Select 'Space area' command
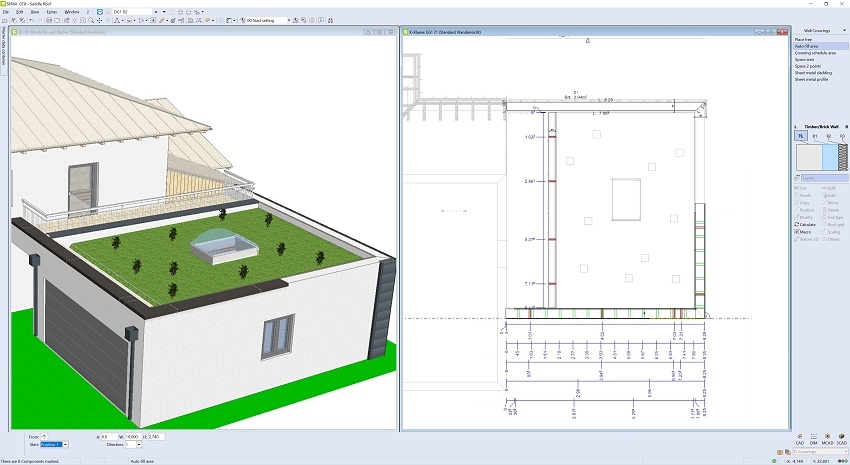Viewport: 850px width, 465px height. coord(804,60)
